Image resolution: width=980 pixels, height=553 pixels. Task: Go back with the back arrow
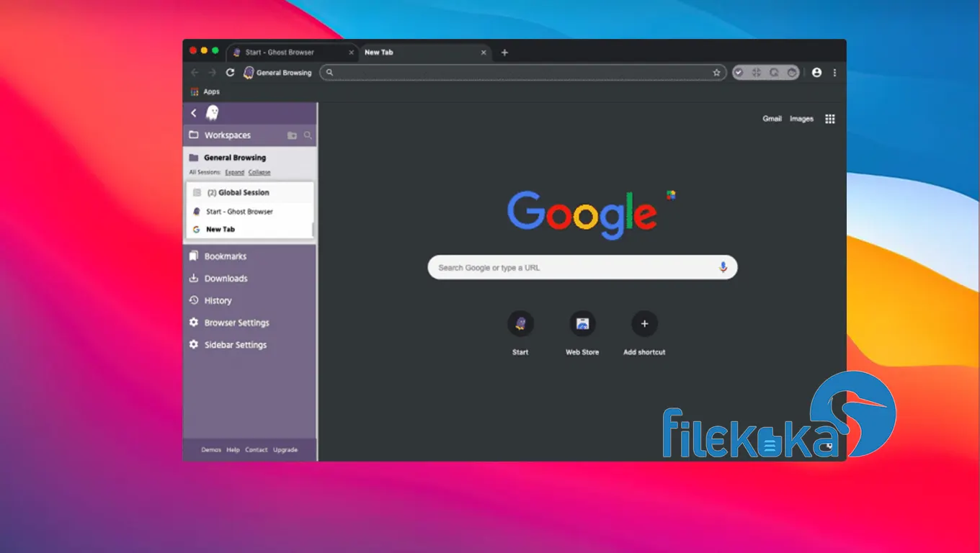[x=195, y=73]
